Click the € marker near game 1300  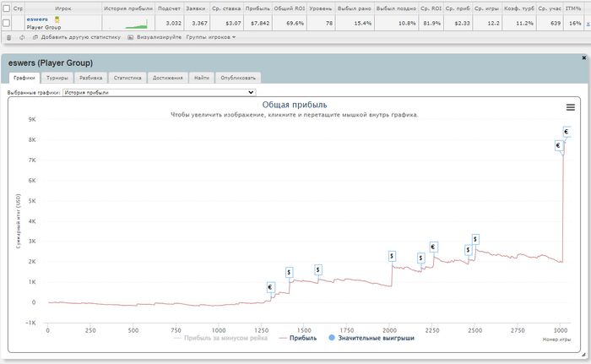270,287
